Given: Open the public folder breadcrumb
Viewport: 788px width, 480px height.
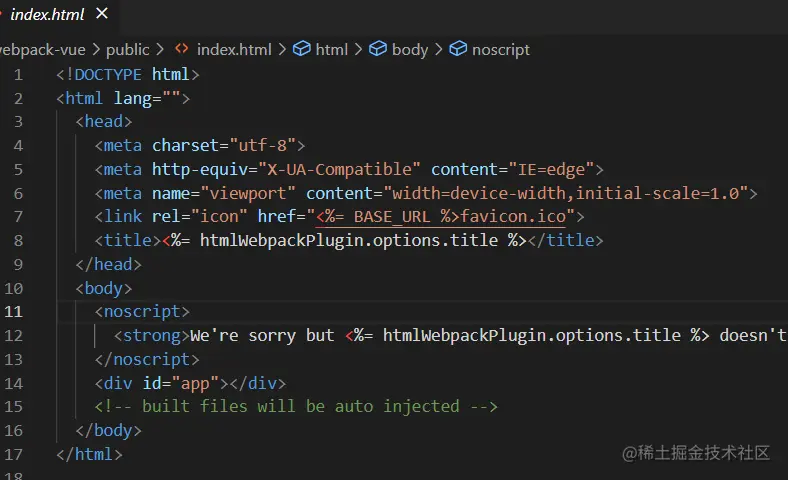Looking at the screenshot, I should 127,49.
